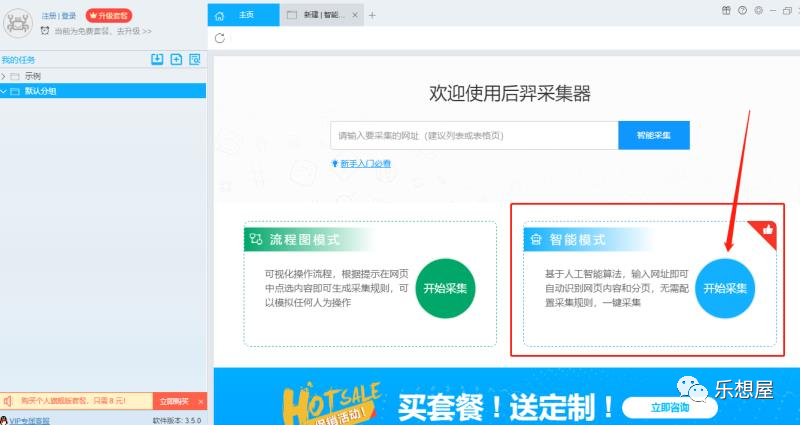This screenshot has height=425, width=800.
Task: Open the help question mark icon
Action: [742, 10]
